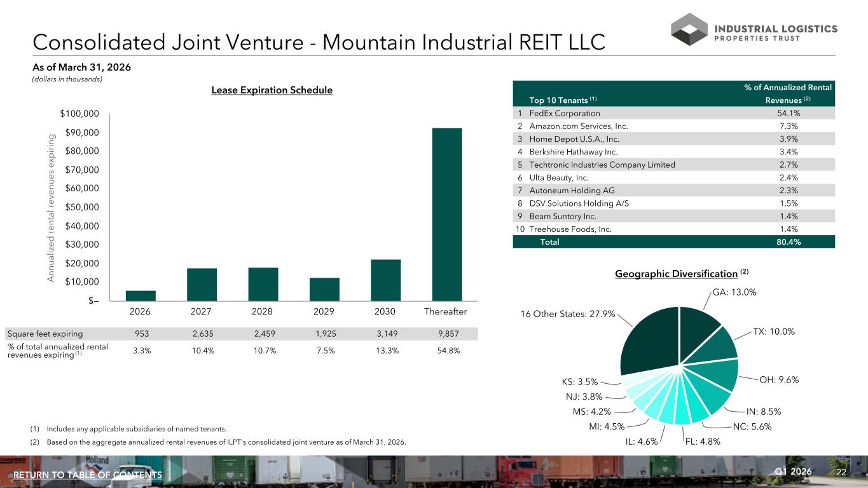Viewport: 868px width, 488px height.
Task: Click the Treehouse Foods, Inc. row
Action: [x=673, y=229]
